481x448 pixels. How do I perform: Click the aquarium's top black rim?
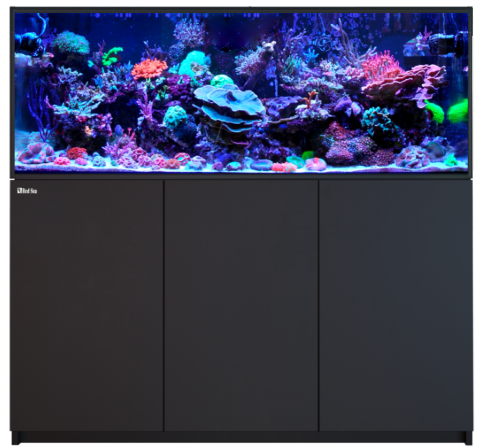tap(241, 9)
